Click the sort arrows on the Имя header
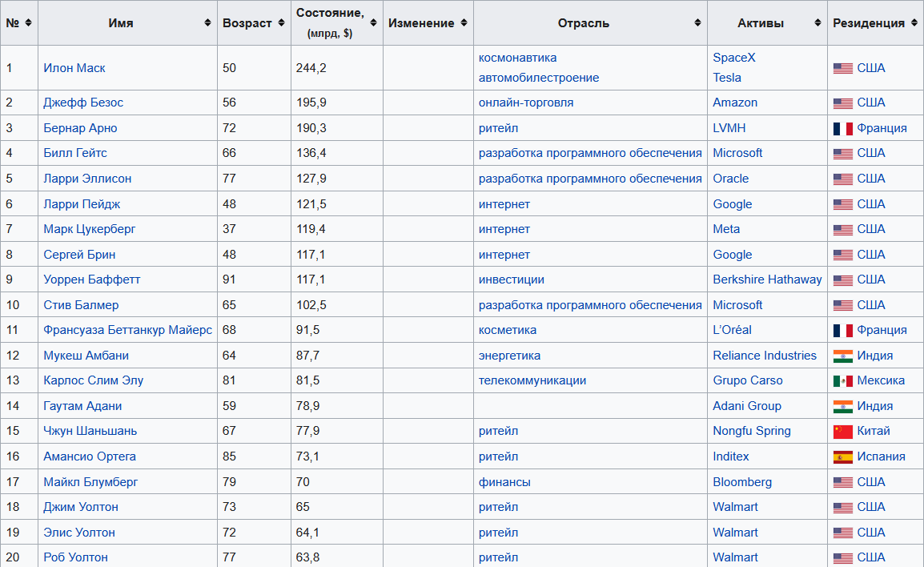The image size is (924, 567). (206, 23)
